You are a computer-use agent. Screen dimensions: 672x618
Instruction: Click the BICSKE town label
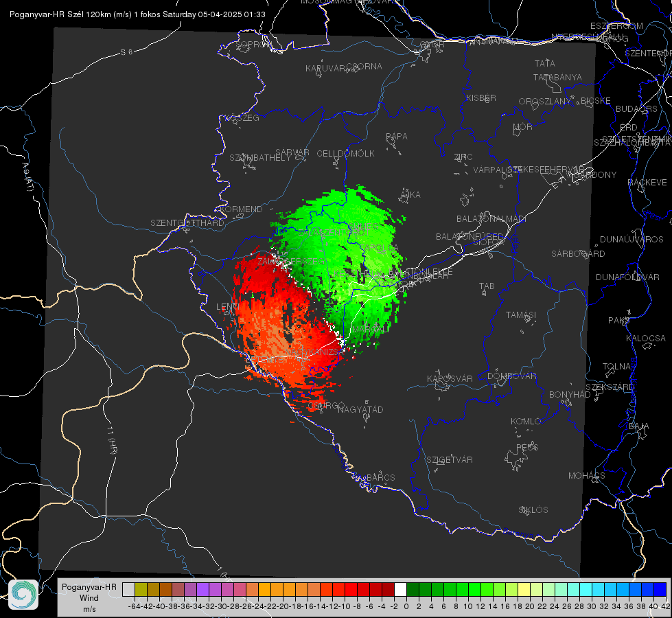pyautogui.click(x=596, y=101)
